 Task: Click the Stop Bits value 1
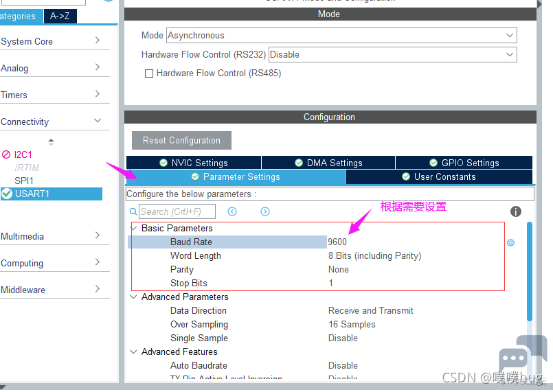click(330, 283)
